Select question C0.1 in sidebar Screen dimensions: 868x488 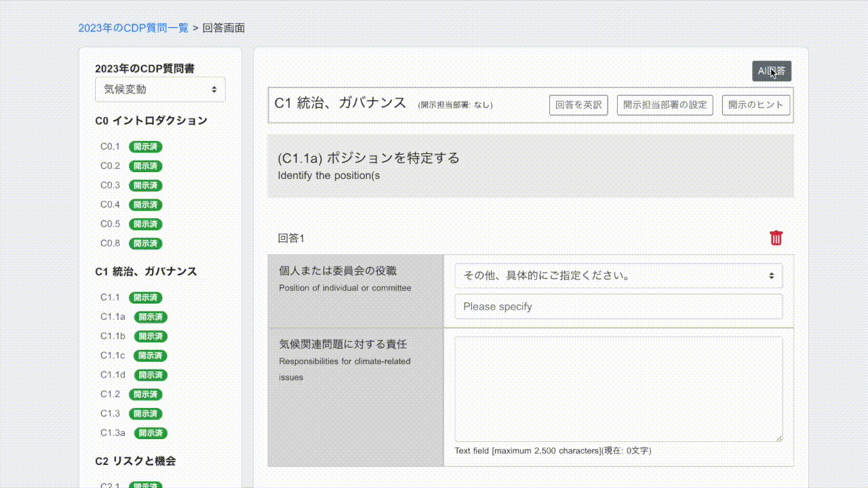110,146
